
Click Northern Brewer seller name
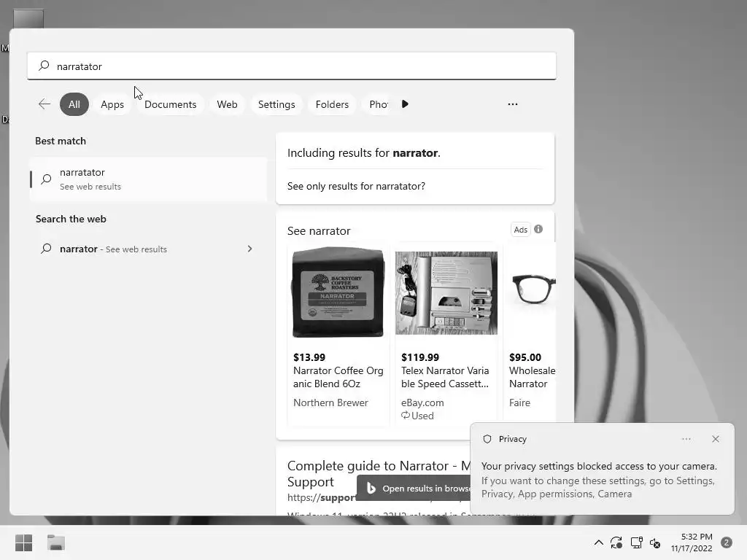tap(330, 402)
